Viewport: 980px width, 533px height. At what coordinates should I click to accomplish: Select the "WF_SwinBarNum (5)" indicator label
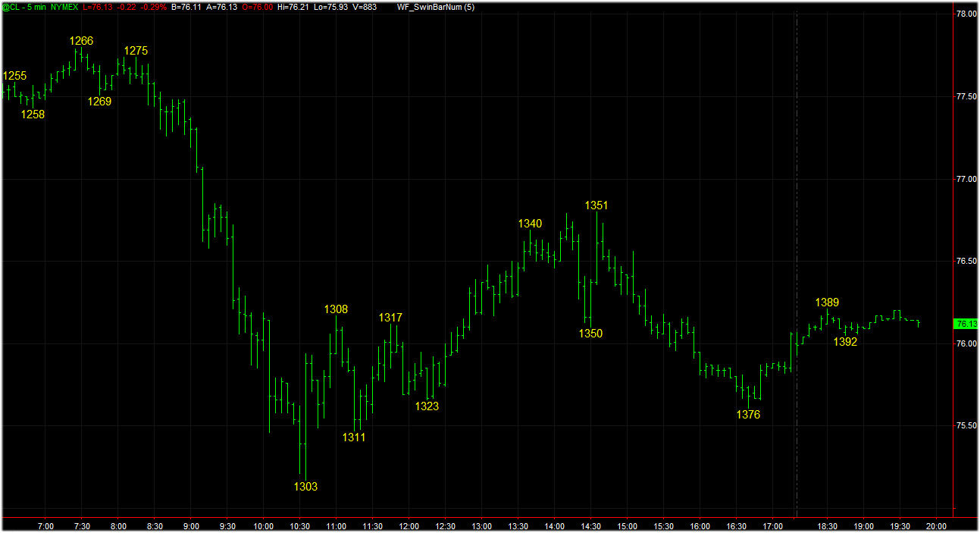pos(436,7)
